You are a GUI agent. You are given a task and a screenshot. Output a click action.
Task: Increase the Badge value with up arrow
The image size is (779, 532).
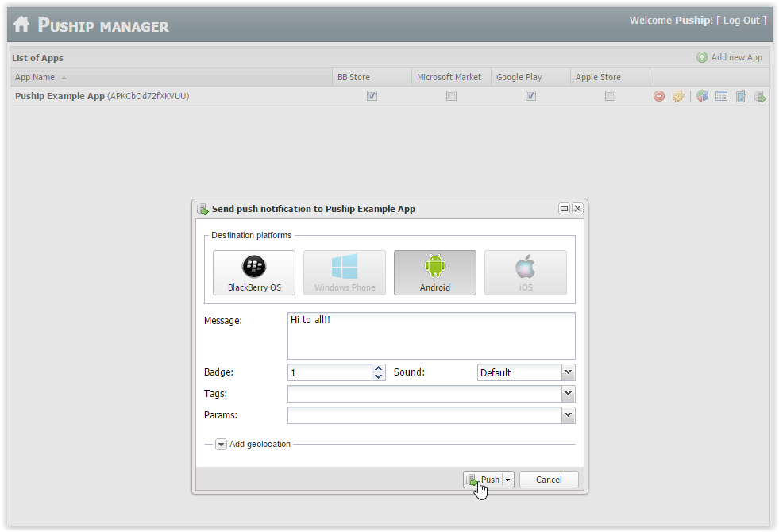[x=379, y=368]
